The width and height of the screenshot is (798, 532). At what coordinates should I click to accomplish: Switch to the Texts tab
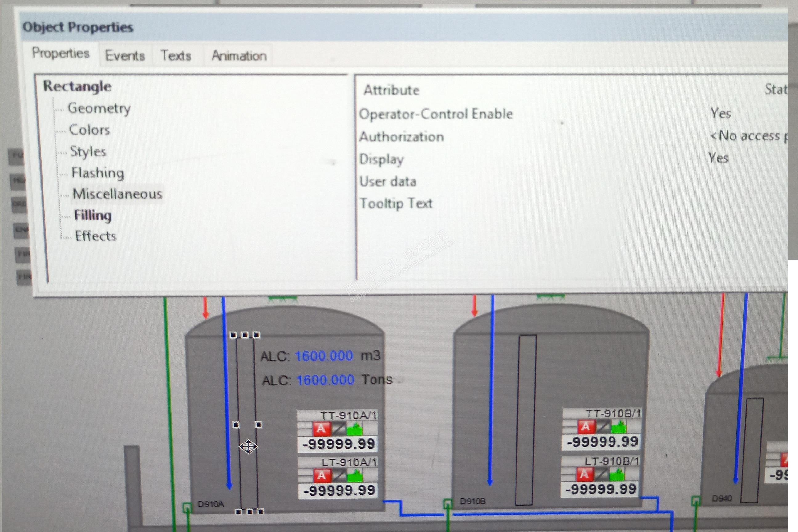[176, 56]
